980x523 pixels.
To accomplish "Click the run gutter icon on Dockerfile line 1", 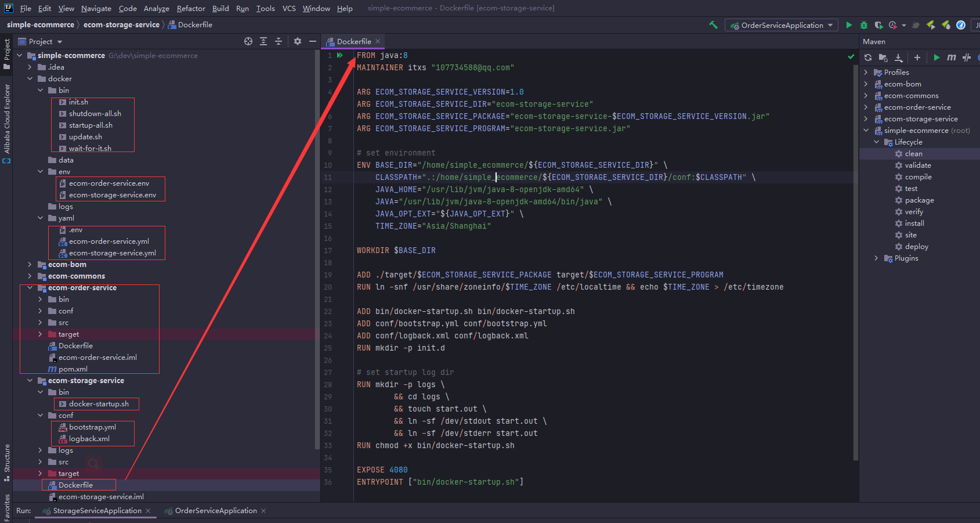I will click(x=340, y=56).
